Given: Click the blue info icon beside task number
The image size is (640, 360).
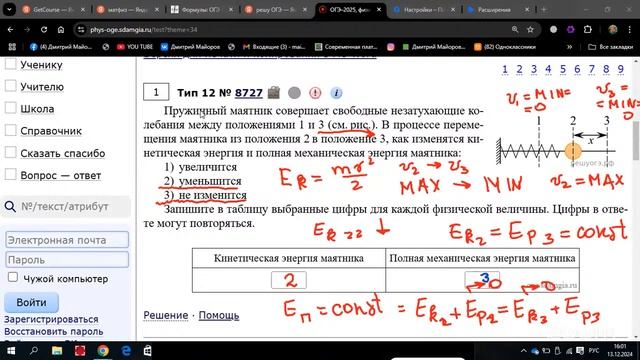Looking at the screenshot, I should click(336, 93).
